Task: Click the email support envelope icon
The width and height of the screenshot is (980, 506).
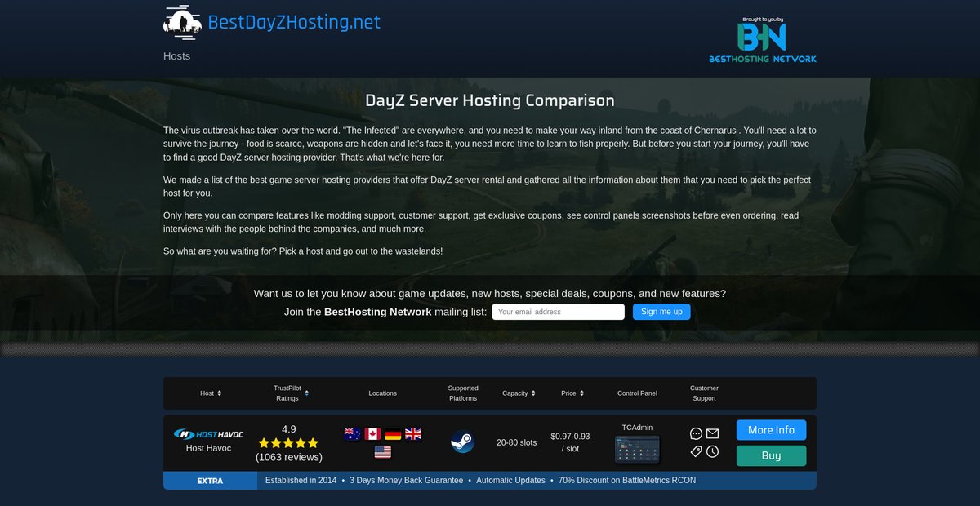Action: (713, 433)
